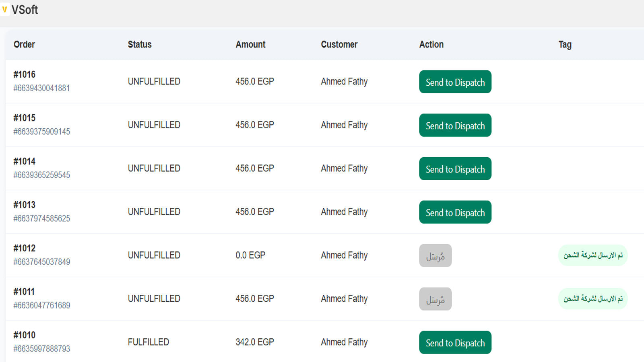Viewport: 644px width, 362px height.
Task: Click Send to Dispatch for order #1013
Action: coord(455,212)
